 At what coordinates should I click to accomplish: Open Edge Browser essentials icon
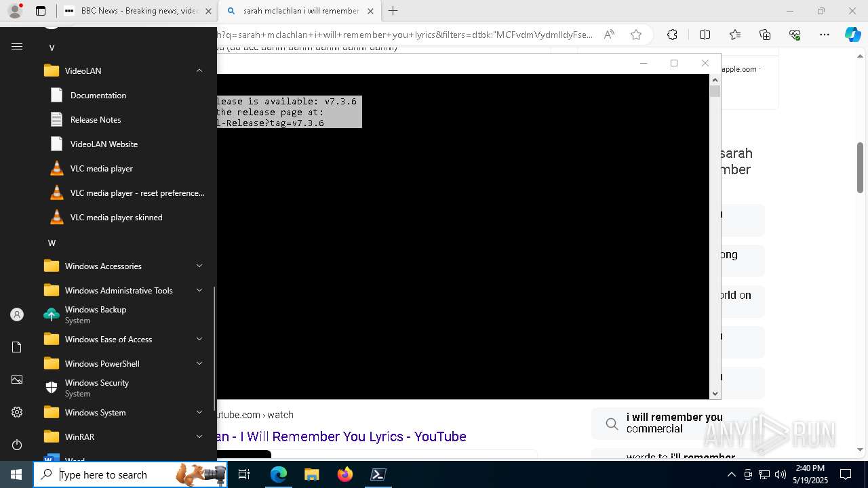point(795,35)
